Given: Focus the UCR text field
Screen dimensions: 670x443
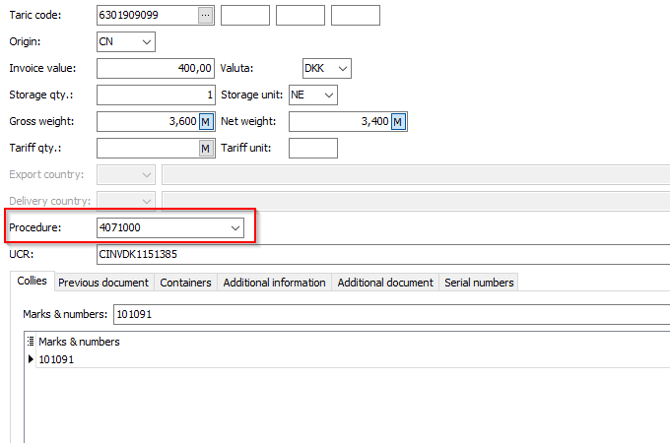Looking at the screenshot, I should [x=380, y=255].
